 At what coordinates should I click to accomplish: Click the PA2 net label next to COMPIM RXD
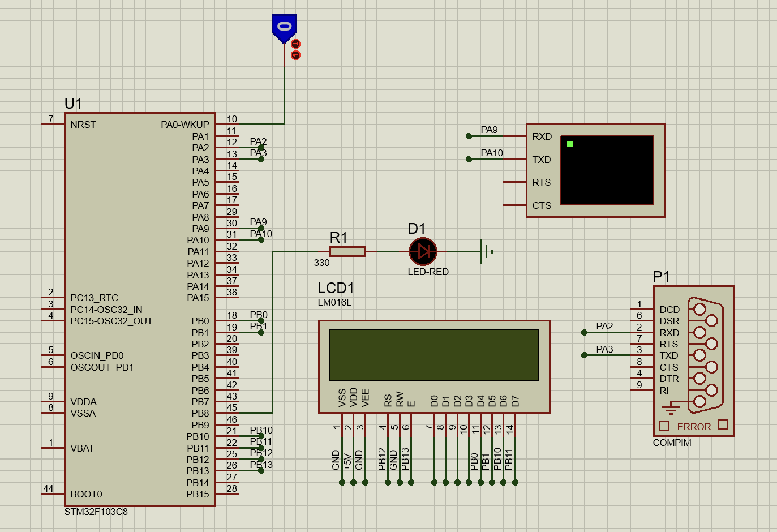[x=604, y=326]
